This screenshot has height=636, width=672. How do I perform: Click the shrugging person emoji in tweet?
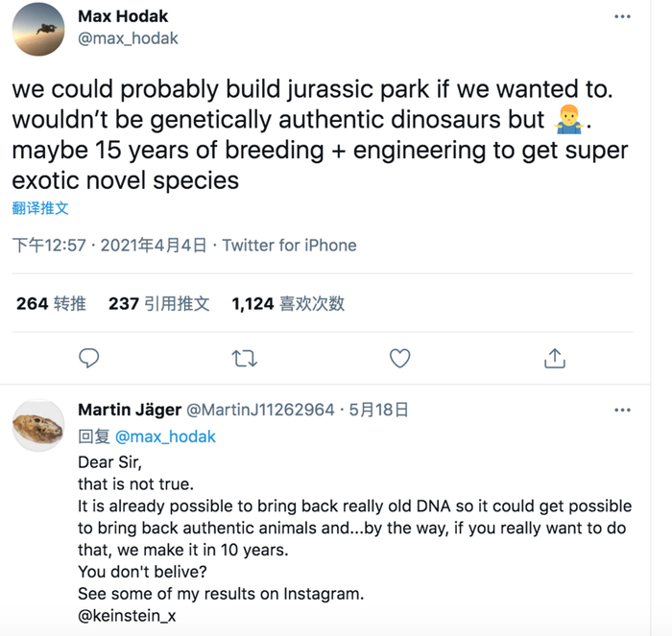(569, 122)
